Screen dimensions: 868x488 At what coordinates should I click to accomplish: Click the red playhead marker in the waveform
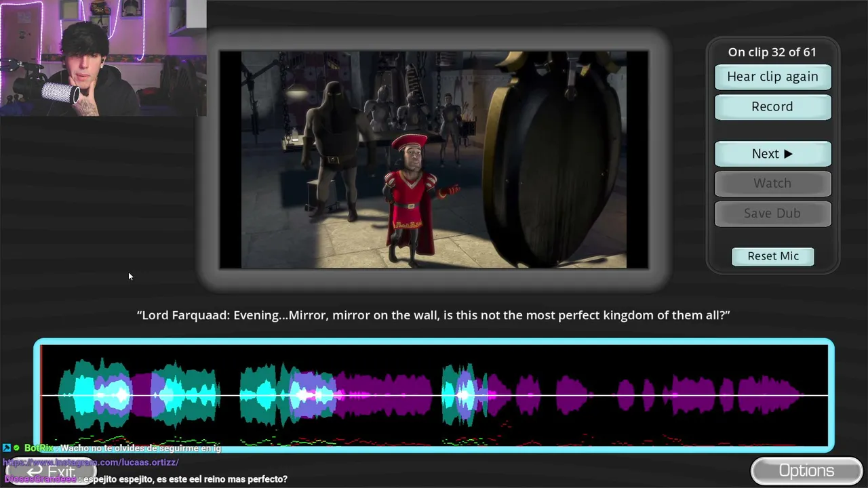tap(41, 394)
